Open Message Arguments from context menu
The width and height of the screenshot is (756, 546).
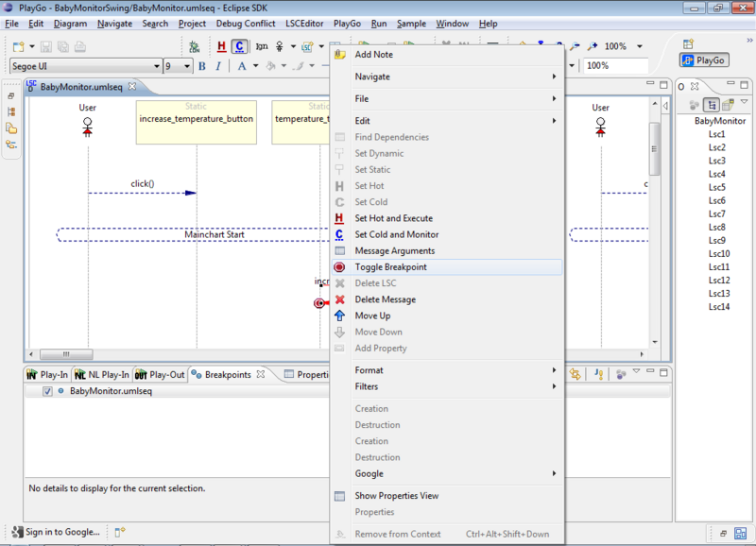click(447, 251)
